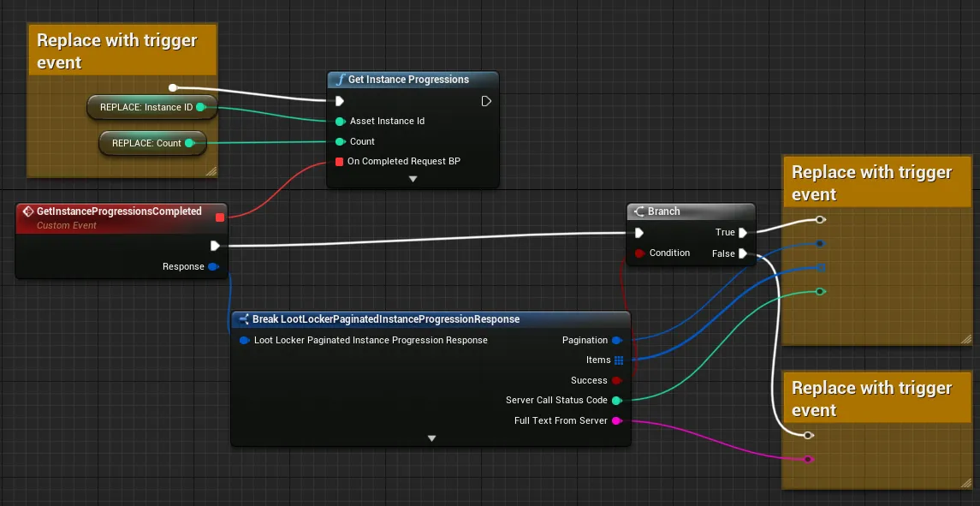
Task: Click the green reroute pin for Server Call Status Code
Action: click(821, 291)
